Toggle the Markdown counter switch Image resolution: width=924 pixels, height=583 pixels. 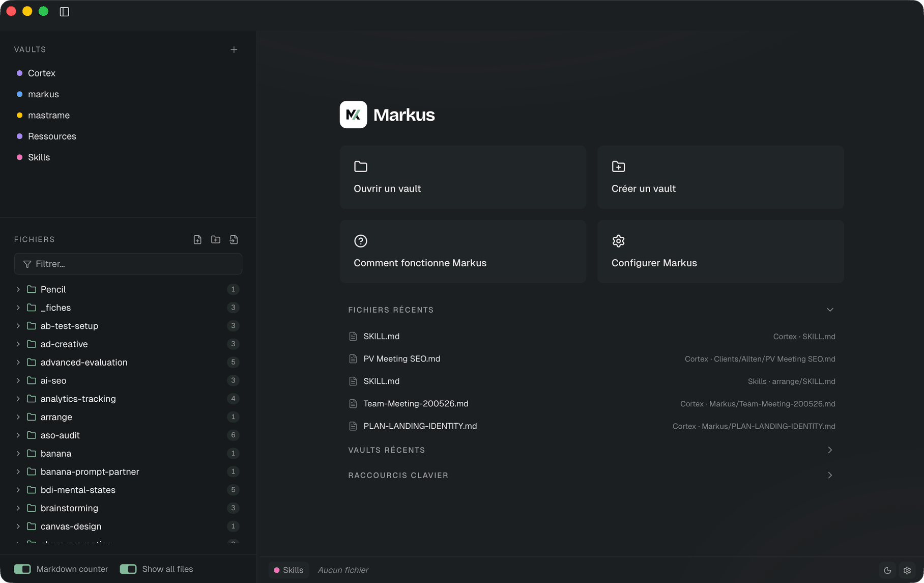tap(22, 569)
